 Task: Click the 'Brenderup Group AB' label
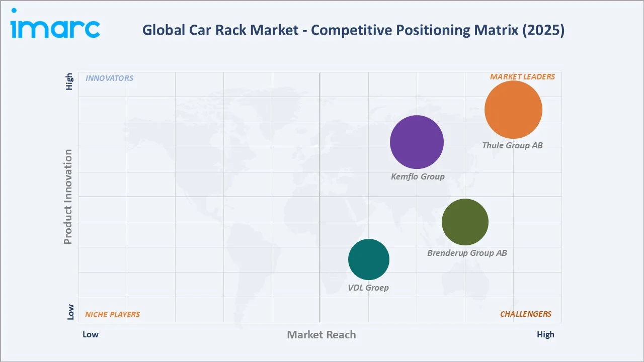(467, 253)
